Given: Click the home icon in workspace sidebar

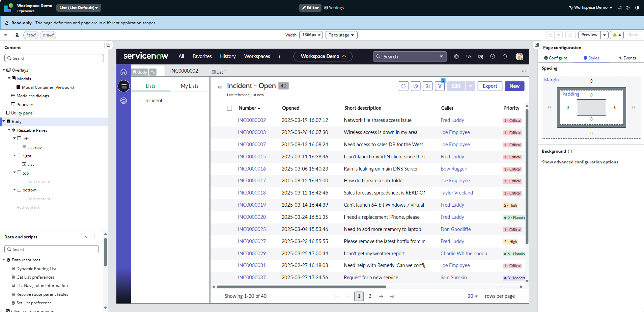Looking at the screenshot, I should (x=123, y=72).
